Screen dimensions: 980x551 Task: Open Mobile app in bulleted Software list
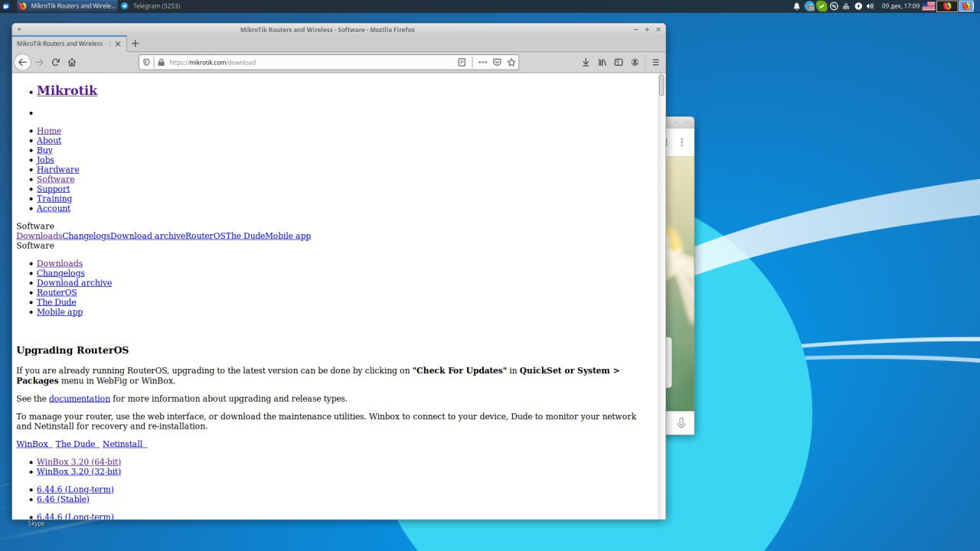(60, 311)
